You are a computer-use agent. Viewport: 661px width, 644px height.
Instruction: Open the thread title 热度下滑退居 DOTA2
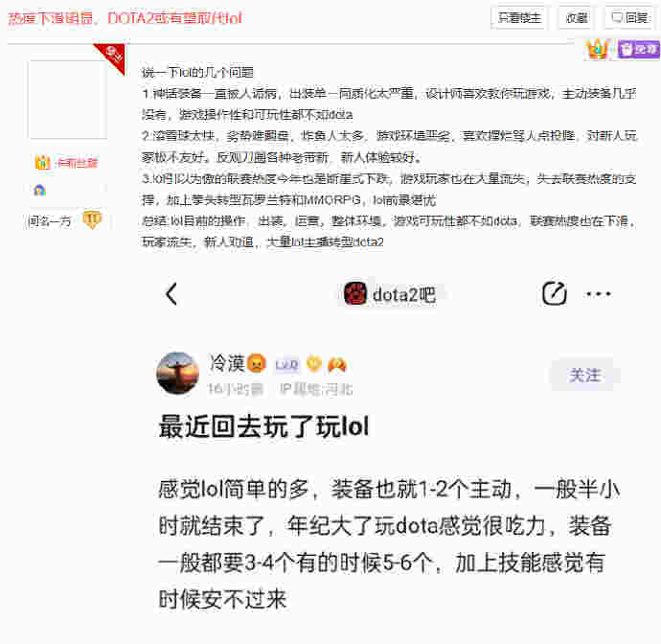click(x=125, y=18)
